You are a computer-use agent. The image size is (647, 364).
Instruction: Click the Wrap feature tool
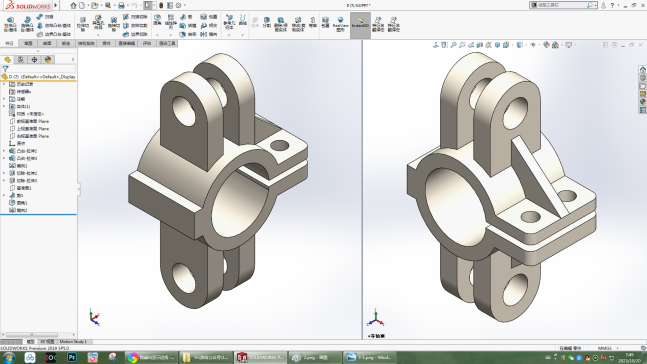click(x=208, y=17)
